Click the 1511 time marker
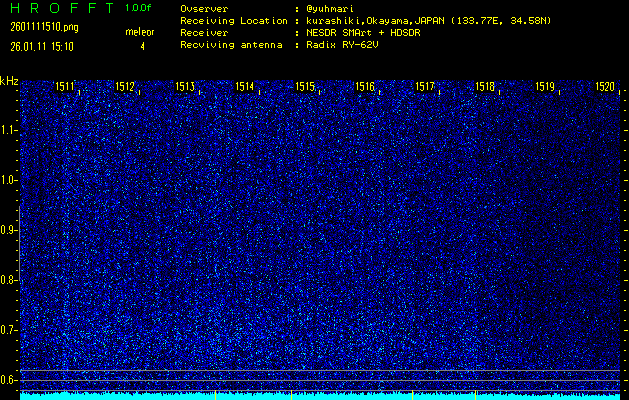The height and width of the screenshot is (400, 629). (x=64, y=87)
